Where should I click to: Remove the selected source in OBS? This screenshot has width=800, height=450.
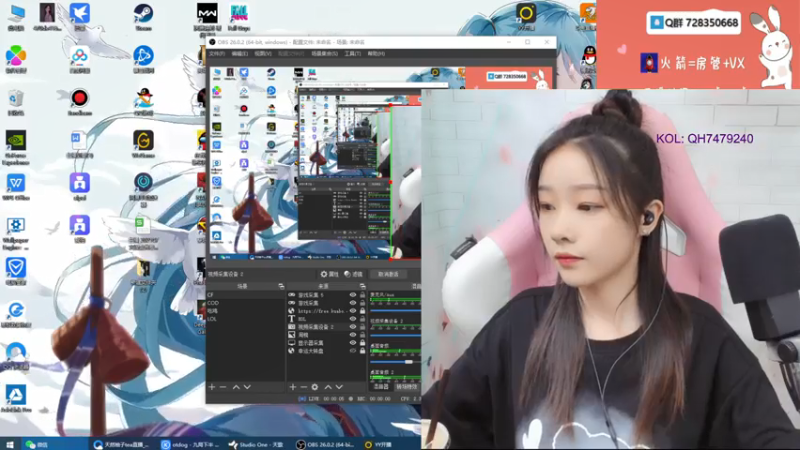304,387
